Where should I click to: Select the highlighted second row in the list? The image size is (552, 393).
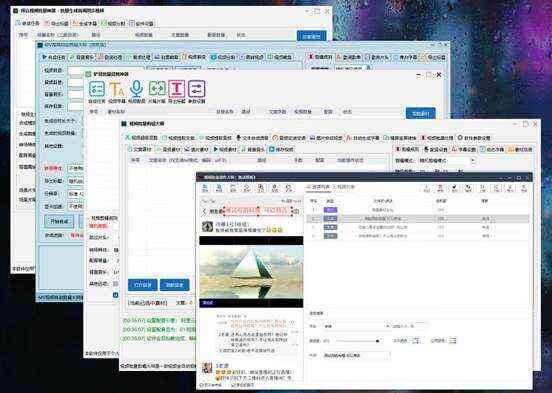pos(418,219)
